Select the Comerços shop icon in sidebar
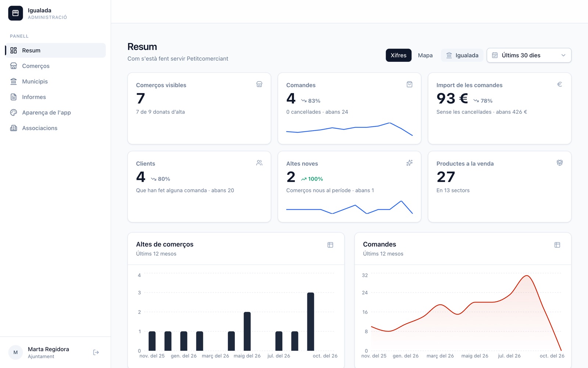Screen dimensions: 588x368 click(14, 66)
